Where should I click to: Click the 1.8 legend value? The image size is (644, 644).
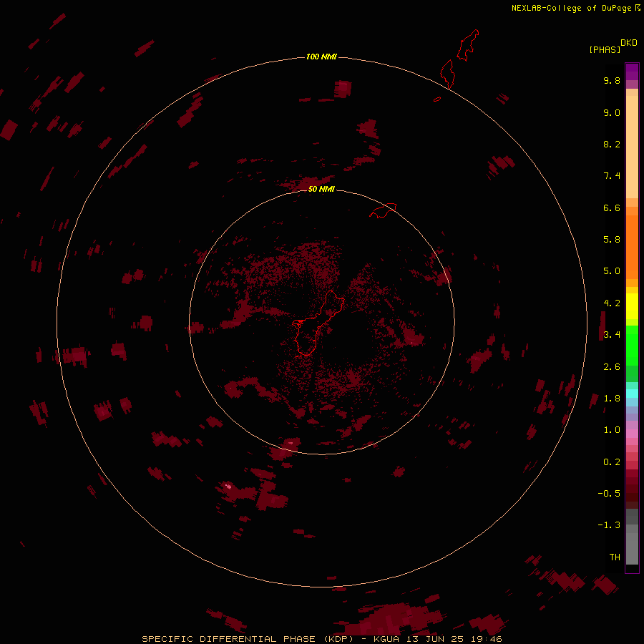pos(612,399)
